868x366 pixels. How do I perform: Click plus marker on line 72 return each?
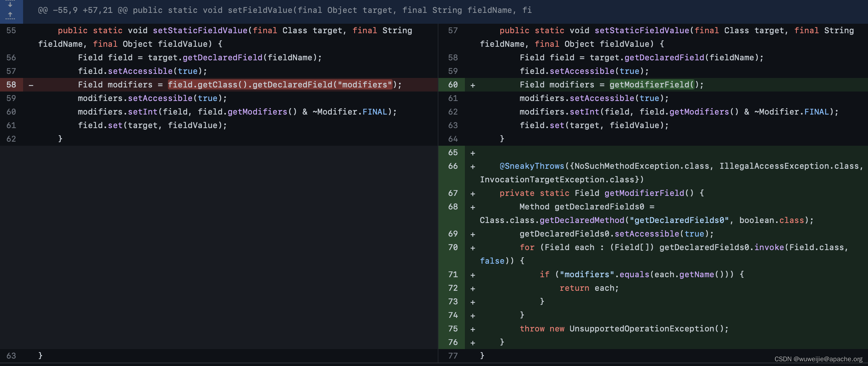coord(473,288)
